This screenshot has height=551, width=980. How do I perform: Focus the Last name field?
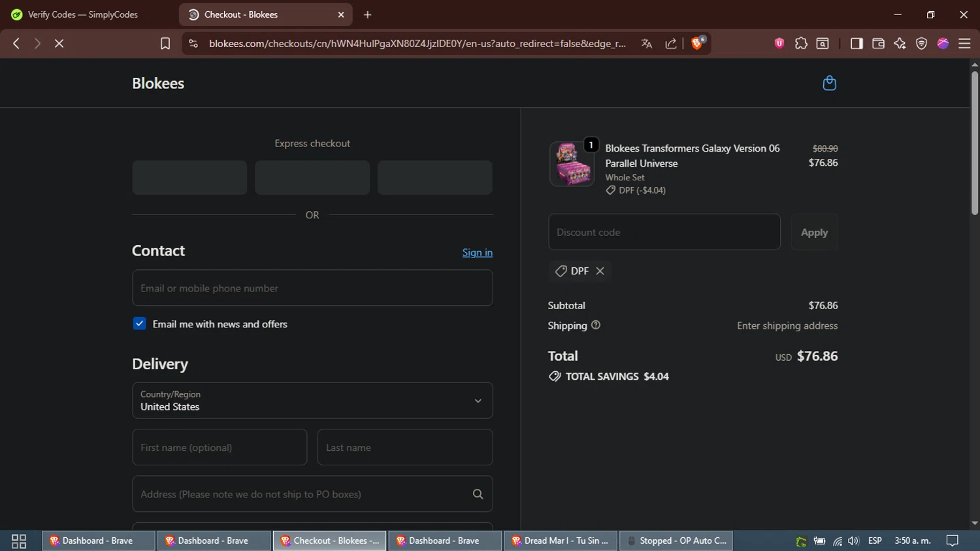coord(405,447)
